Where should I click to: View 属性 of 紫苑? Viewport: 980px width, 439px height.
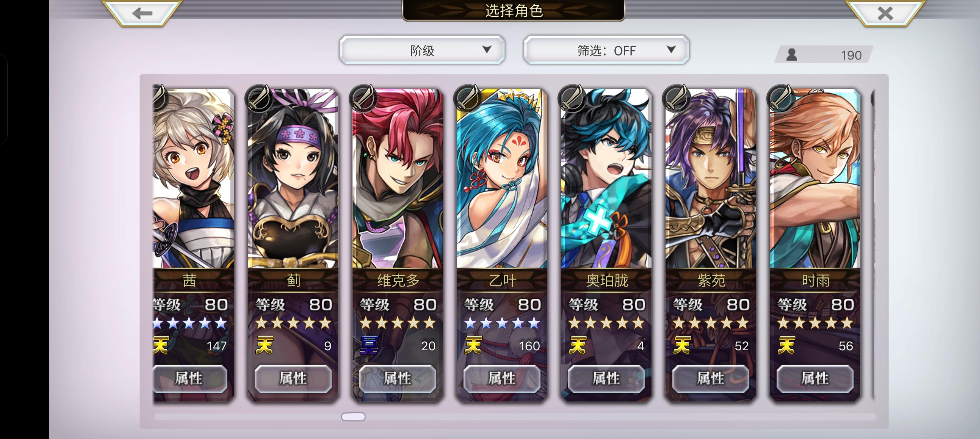pos(711,378)
